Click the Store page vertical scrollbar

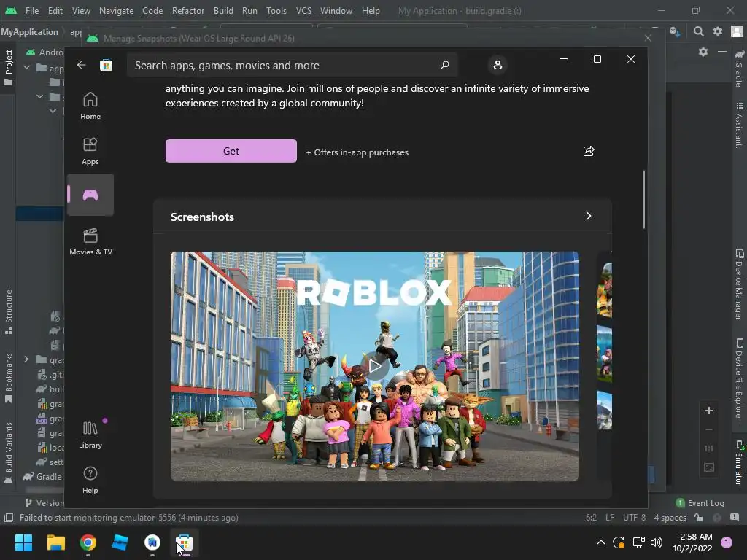click(x=644, y=199)
